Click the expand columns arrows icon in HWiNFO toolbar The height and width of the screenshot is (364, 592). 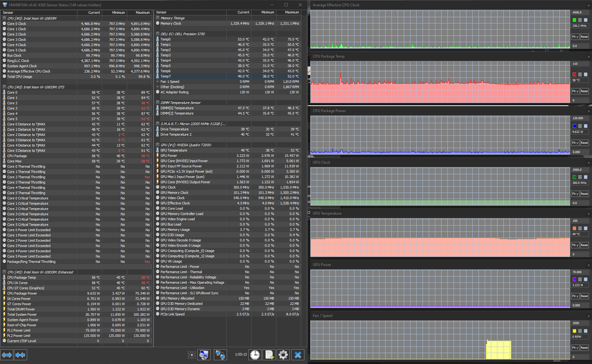point(7,355)
